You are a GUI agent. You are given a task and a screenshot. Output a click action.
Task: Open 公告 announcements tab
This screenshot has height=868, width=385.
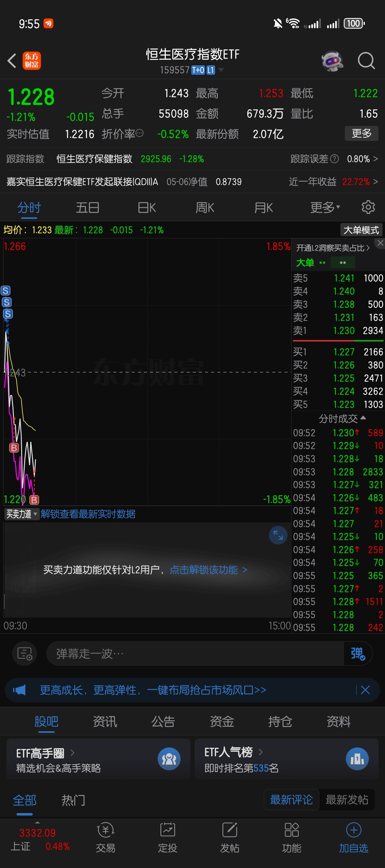163,722
